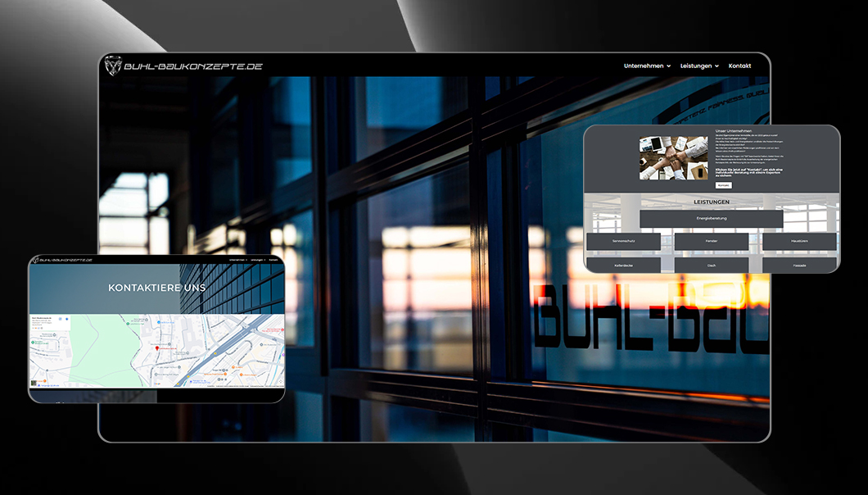Click the blue directions icon in map info card

[x=66, y=320]
